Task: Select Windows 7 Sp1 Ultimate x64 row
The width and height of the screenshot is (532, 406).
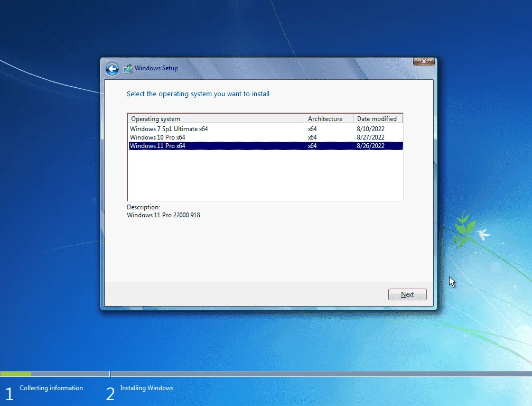Action: [x=266, y=129]
